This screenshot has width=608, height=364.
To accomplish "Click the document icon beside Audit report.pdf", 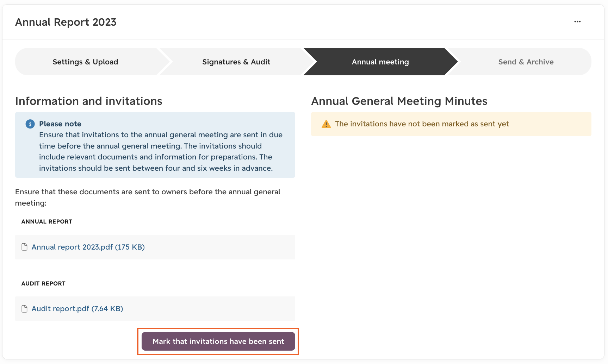I will click(x=24, y=309).
